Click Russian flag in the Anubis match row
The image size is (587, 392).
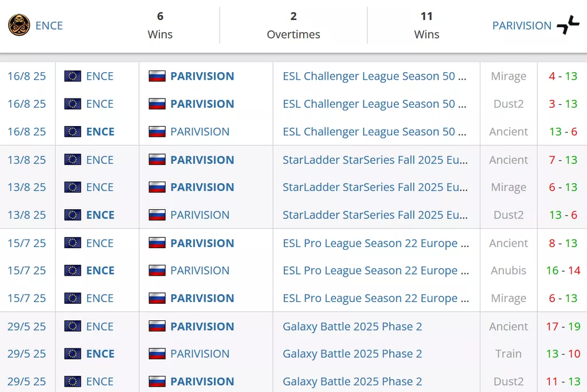pos(157,271)
